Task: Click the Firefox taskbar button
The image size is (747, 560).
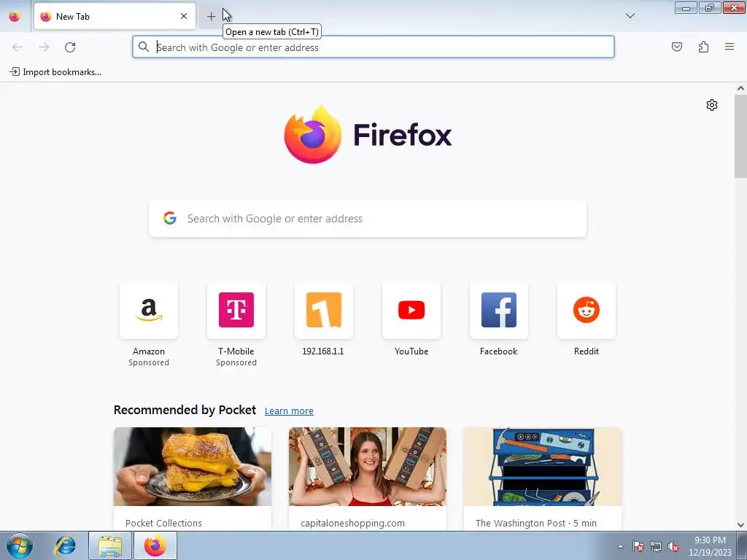Action: [155, 545]
